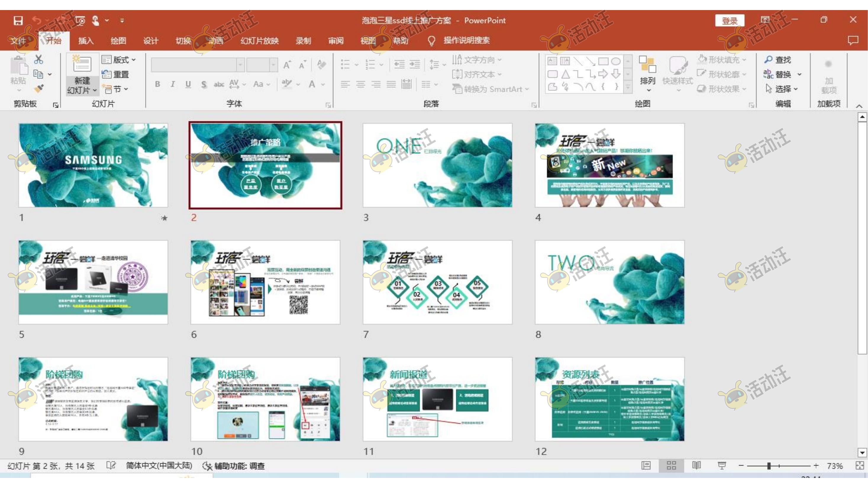Click the Accessibility: Investigate status button
Viewport: 868px width, 488px height.
pos(233,466)
